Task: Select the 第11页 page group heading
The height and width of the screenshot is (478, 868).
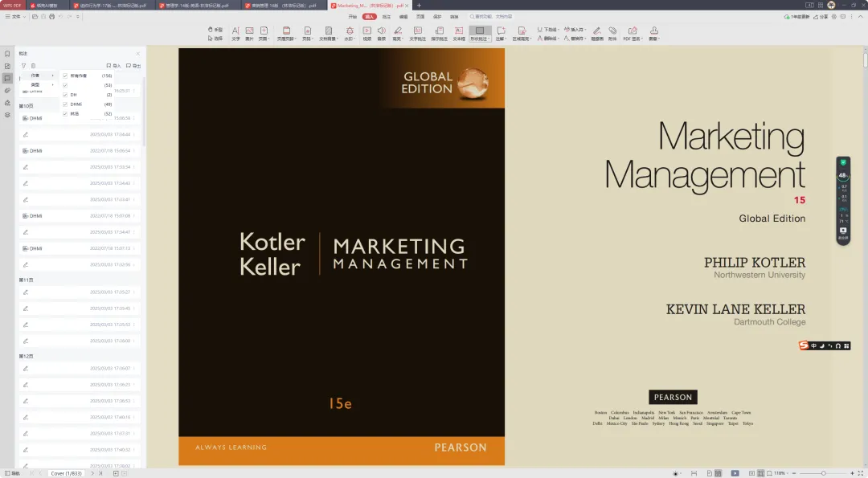Action: (26, 280)
